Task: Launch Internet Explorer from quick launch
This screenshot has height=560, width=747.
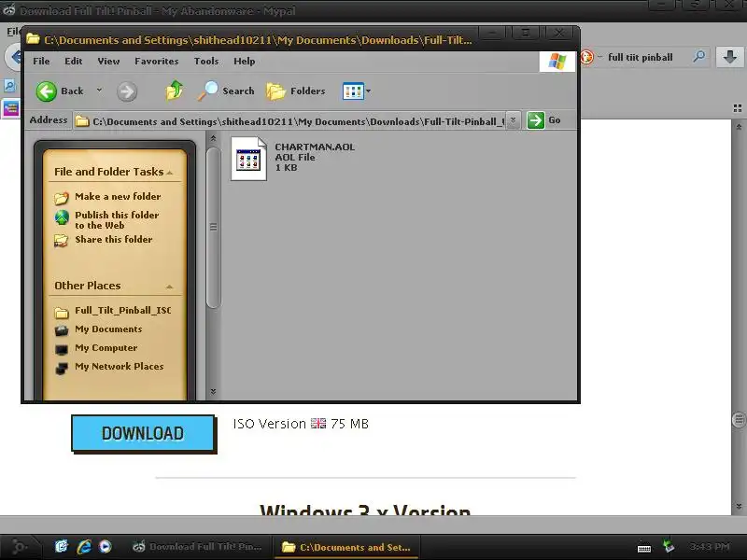Action: (x=84, y=546)
